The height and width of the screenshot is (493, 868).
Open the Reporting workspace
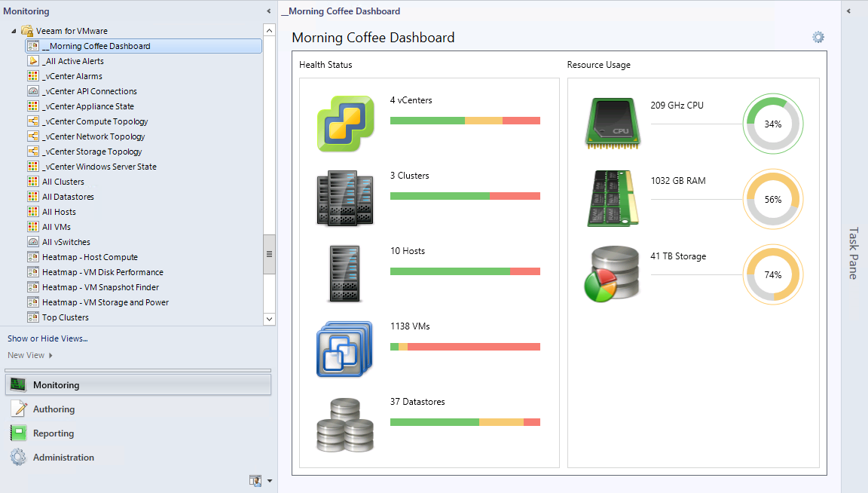pos(53,433)
